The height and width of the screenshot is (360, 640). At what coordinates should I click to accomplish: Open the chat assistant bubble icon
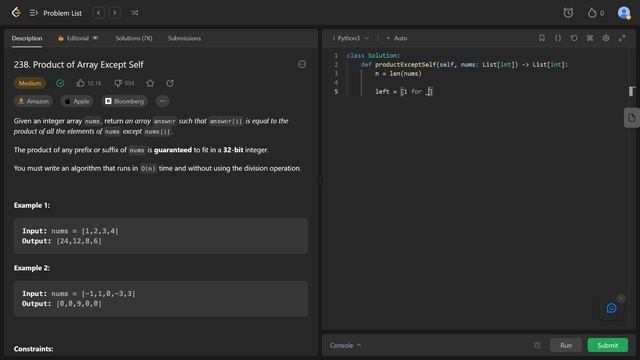tap(611, 308)
